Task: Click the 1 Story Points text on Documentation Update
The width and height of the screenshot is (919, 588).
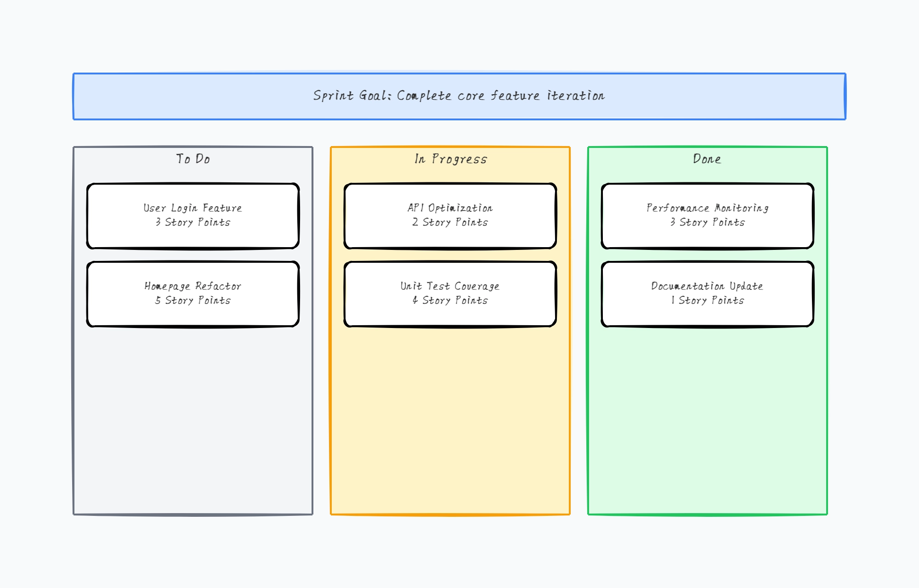Action: point(708,301)
